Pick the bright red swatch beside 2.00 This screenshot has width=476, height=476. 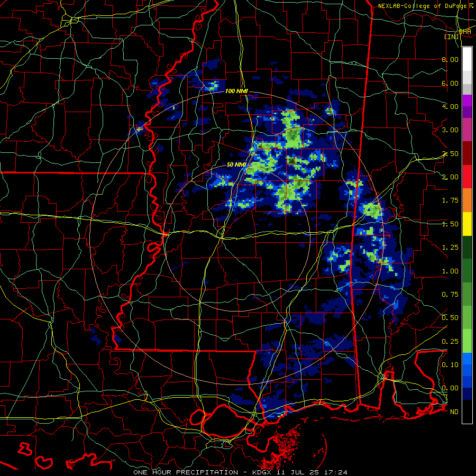point(467,177)
